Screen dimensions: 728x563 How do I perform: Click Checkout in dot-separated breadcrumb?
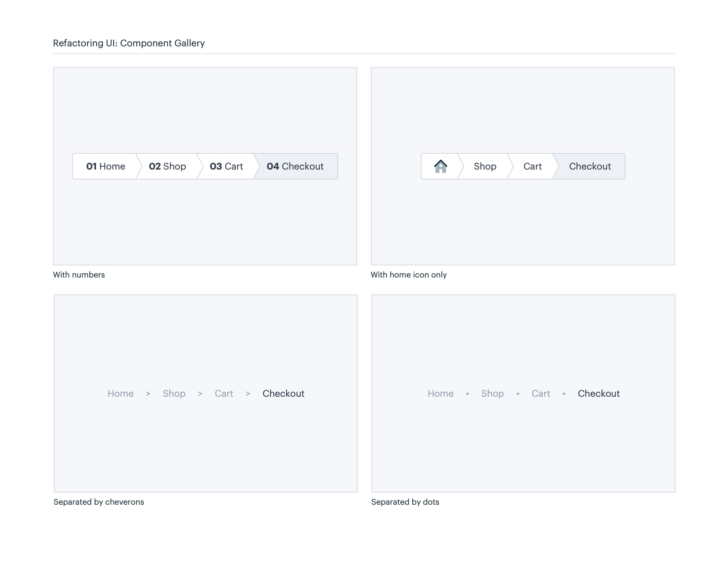[599, 393]
